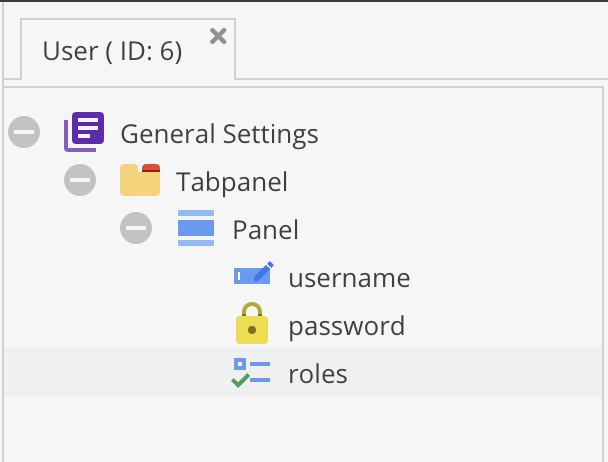
Task: Click the blue Panel layout icon
Action: click(x=196, y=228)
